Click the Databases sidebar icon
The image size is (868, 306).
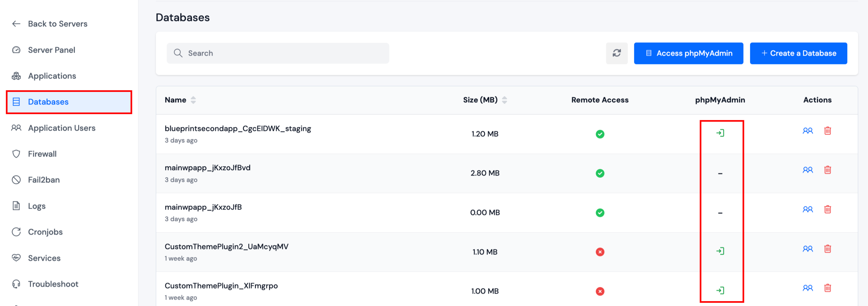coord(16,102)
